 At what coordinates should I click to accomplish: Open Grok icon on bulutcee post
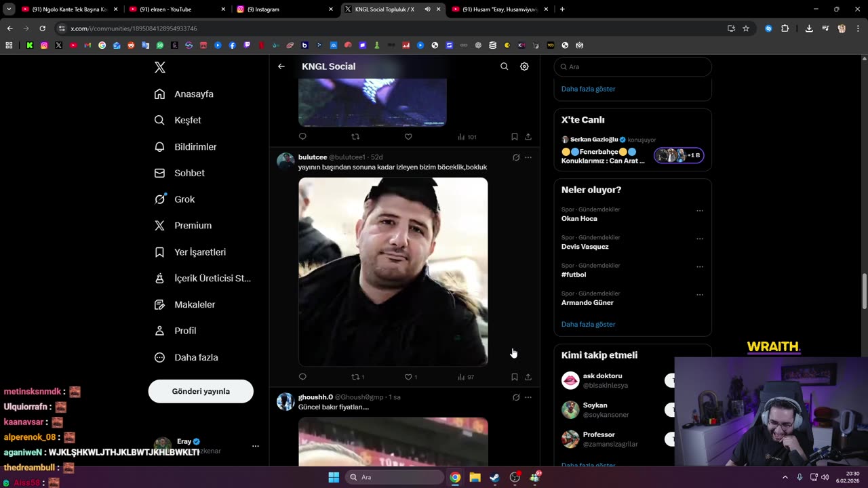[516, 157]
